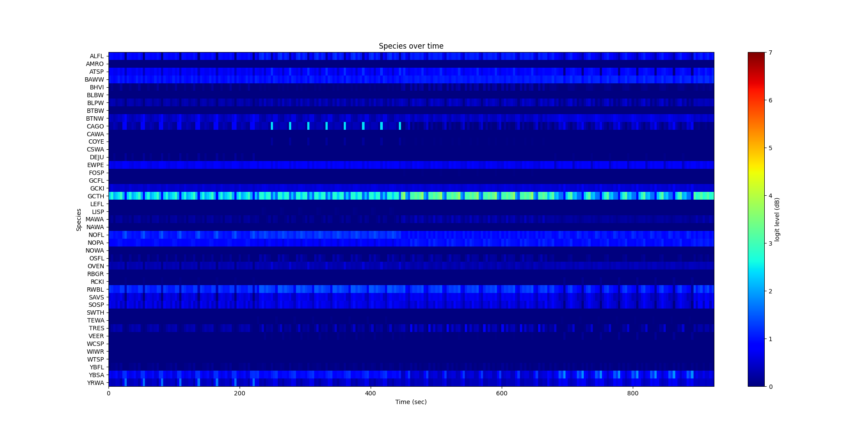This screenshot has width=868, height=434.
Task: Click the colorbar tick labeled 4
Action: point(770,196)
